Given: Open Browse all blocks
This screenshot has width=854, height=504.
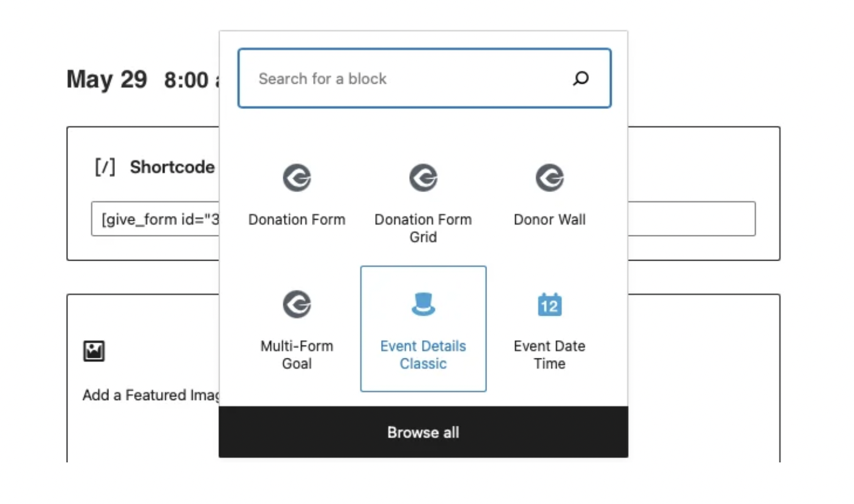Looking at the screenshot, I should click(x=423, y=432).
